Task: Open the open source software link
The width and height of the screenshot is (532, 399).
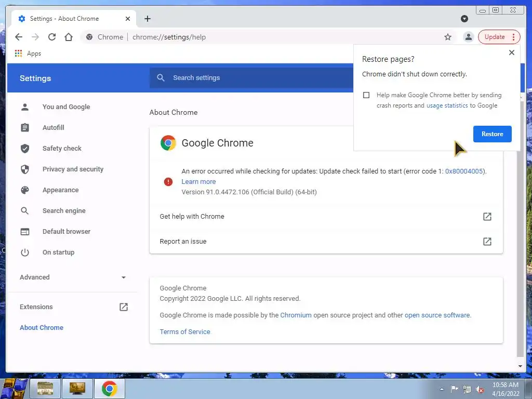Action: pos(437,315)
